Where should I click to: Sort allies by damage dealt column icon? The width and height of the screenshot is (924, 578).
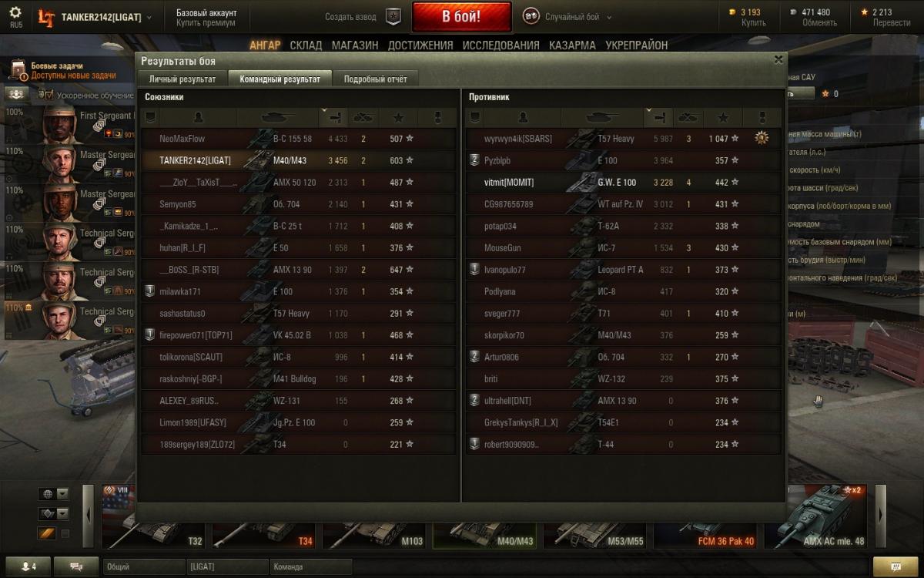(x=333, y=117)
